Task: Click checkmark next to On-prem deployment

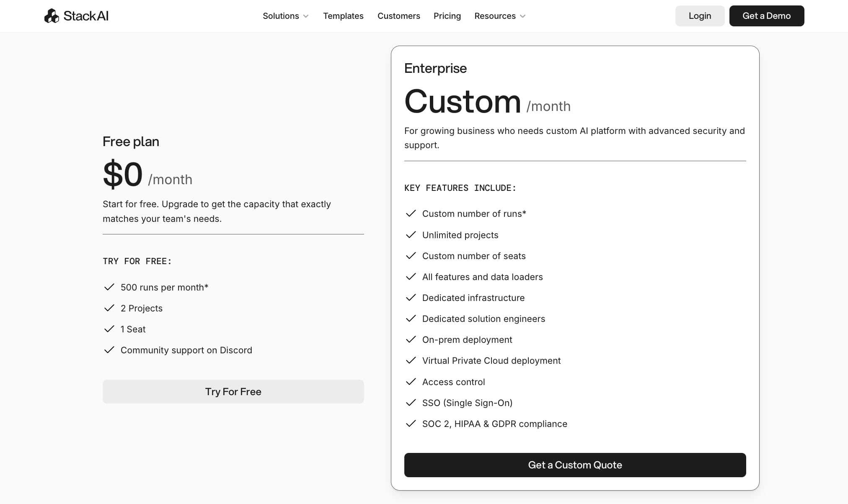Action: click(x=411, y=339)
